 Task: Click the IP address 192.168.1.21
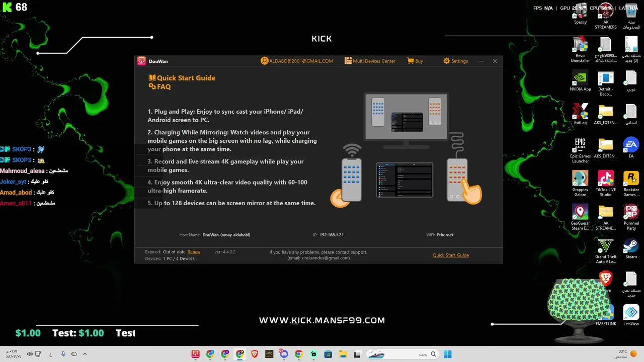332,235
